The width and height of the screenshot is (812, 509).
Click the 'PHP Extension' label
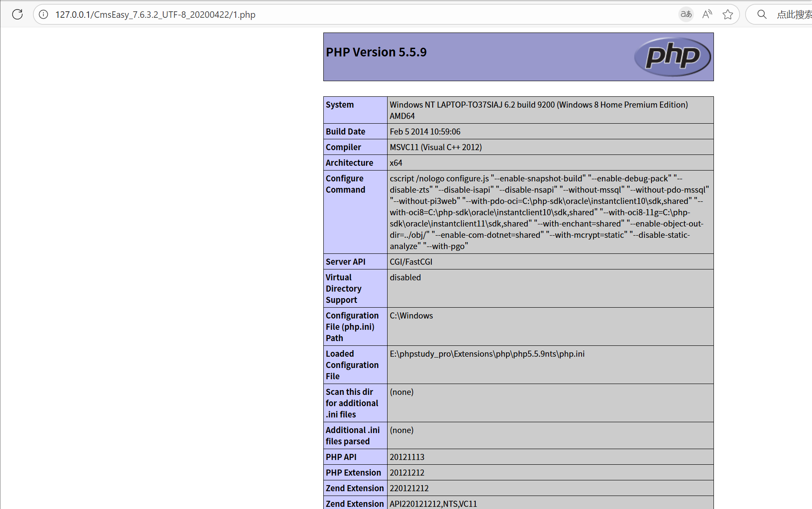(x=353, y=473)
